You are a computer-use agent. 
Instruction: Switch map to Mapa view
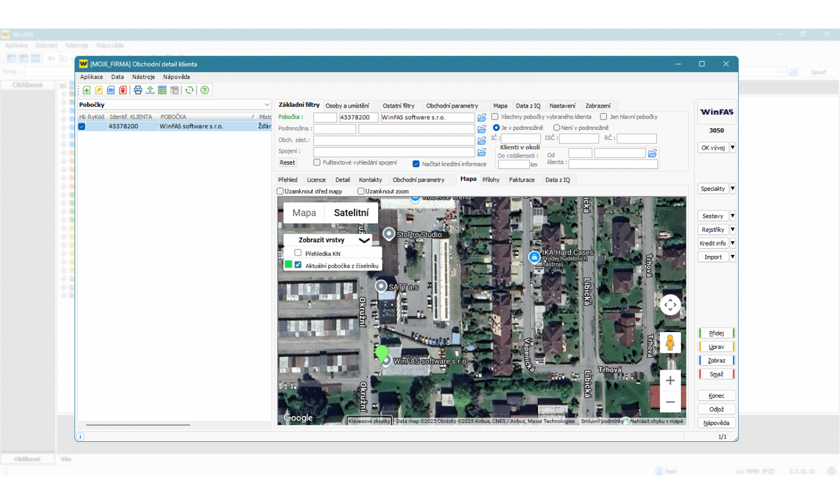[x=304, y=213]
